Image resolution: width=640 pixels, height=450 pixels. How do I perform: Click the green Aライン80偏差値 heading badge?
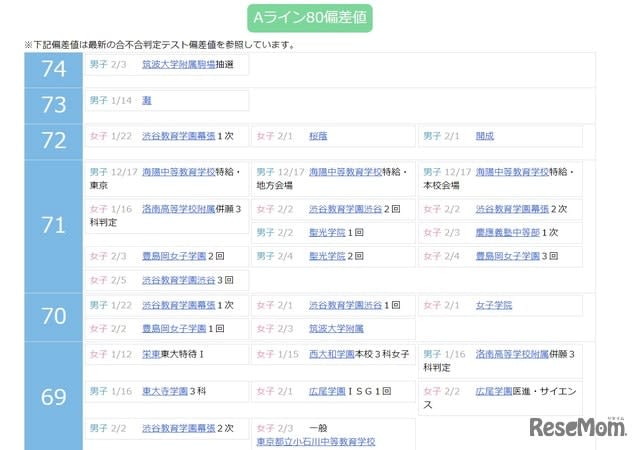[310, 18]
